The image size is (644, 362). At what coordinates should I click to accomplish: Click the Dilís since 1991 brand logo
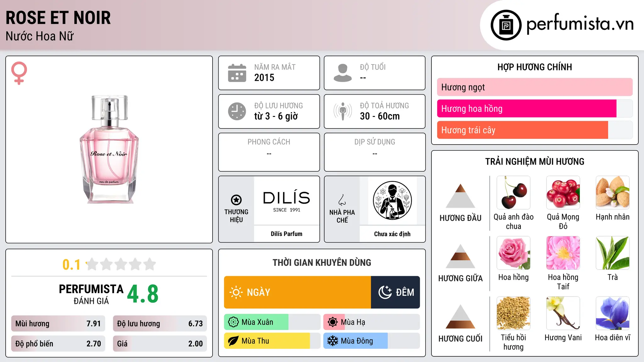[x=286, y=201]
